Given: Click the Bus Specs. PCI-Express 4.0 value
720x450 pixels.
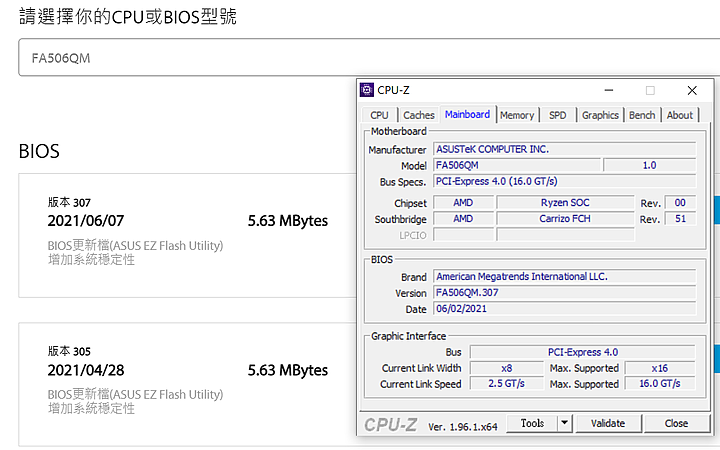Looking at the screenshot, I should point(564,181).
